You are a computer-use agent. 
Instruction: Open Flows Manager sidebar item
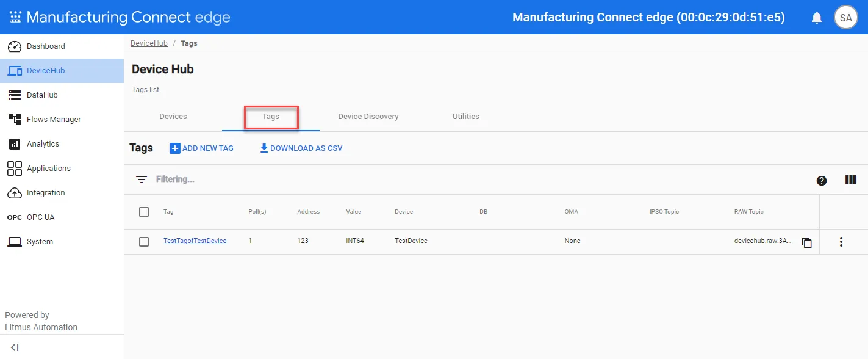[62, 120]
